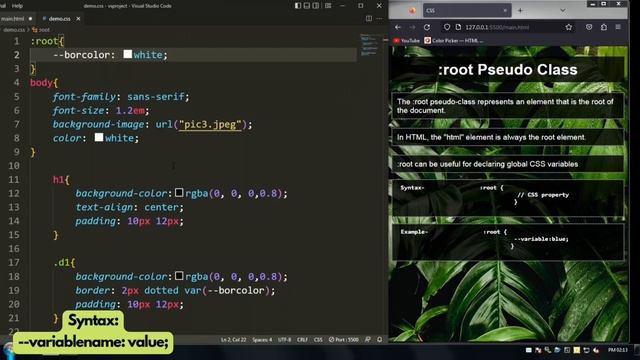Open rgba swatch in .d1 background-color
The image size is (640, 360).
pos(179,276)
